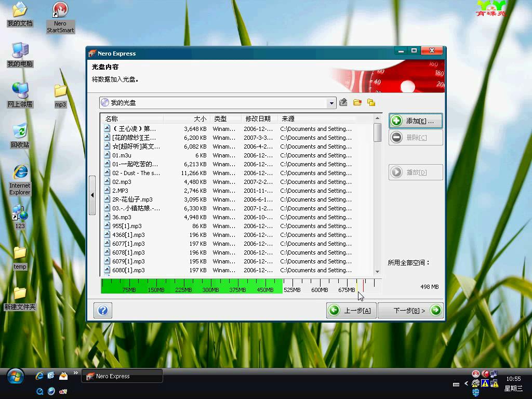This screenshot has width=532, height=399.
Task: Click the icon of the 王心凌 file
Action: 107,128
